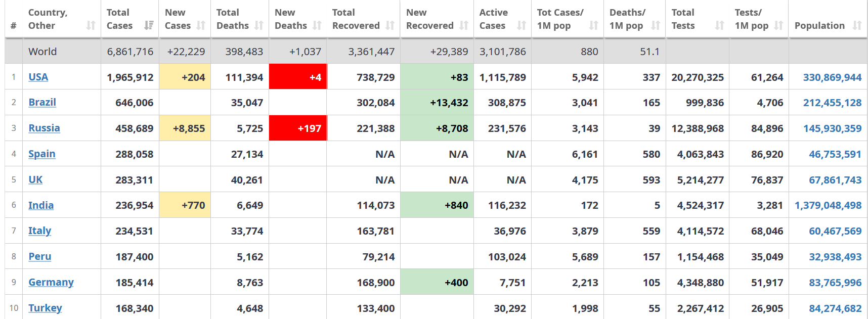Click USA total cases 1,965,912
The image size is (868, 319).
point(130,77)
